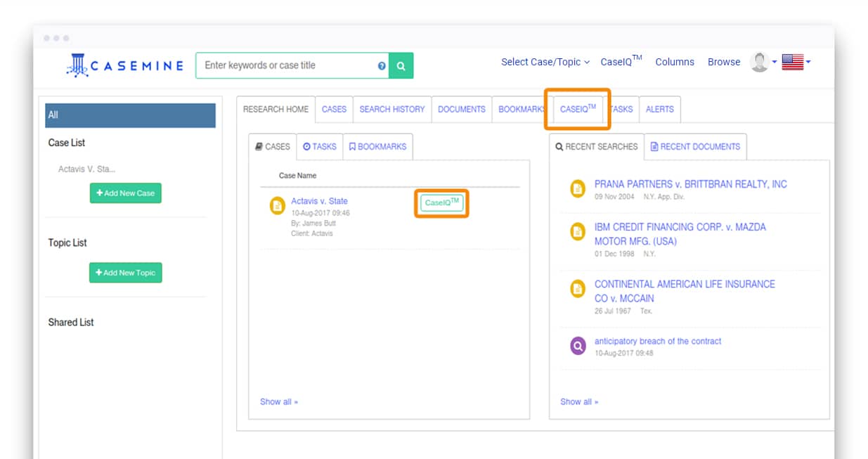Open the ALERTS tab
This screenshot has height=459, width=868.
click(x=659, y=109)
